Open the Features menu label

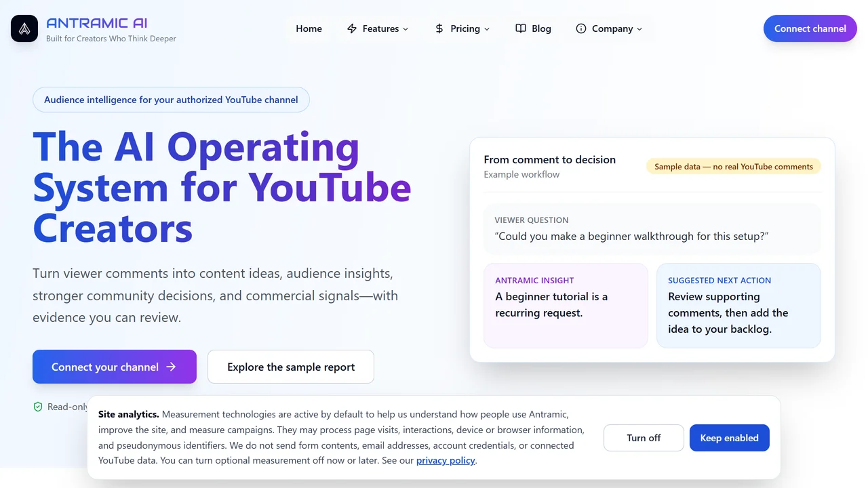[x=380, y=28]
